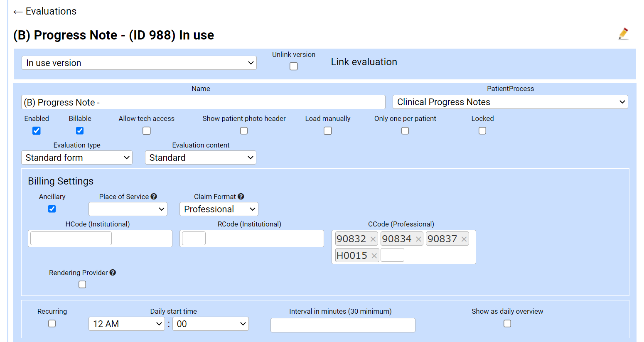Image resolution: width=644 pixels, height=342 pixels.
Task: Enable the Locked checkbox
Action: pyautogui.click(x=482, y=130)
